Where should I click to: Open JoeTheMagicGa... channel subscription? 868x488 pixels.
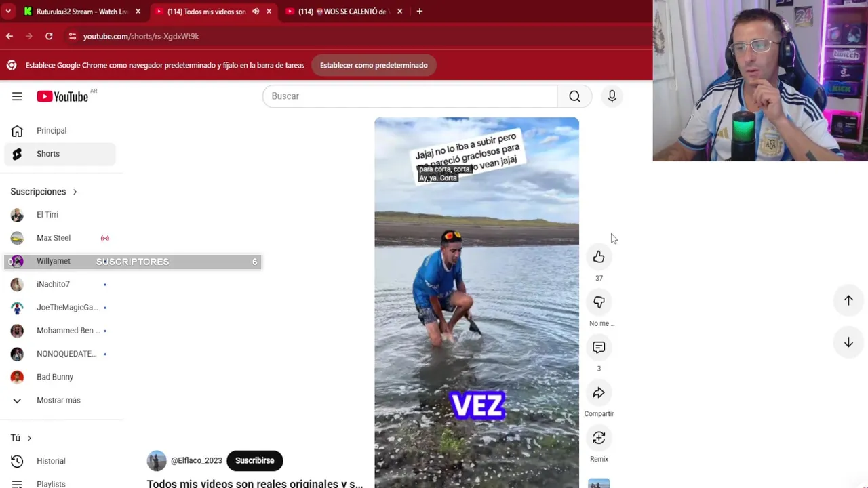[x=60, y=308]
